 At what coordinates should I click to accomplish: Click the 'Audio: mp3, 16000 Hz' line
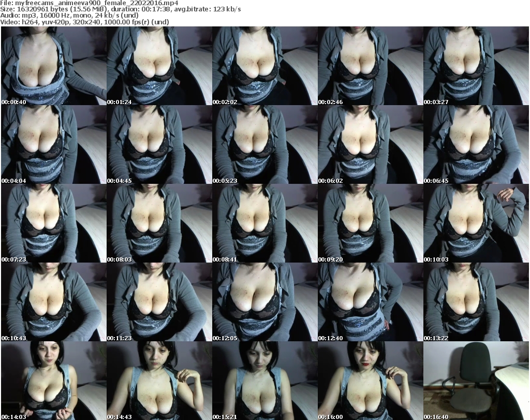click(x=69, y=16)
